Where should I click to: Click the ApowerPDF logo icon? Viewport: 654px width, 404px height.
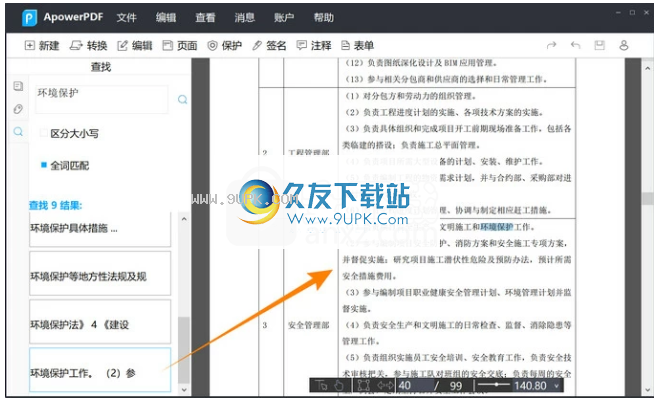point(29,18)
